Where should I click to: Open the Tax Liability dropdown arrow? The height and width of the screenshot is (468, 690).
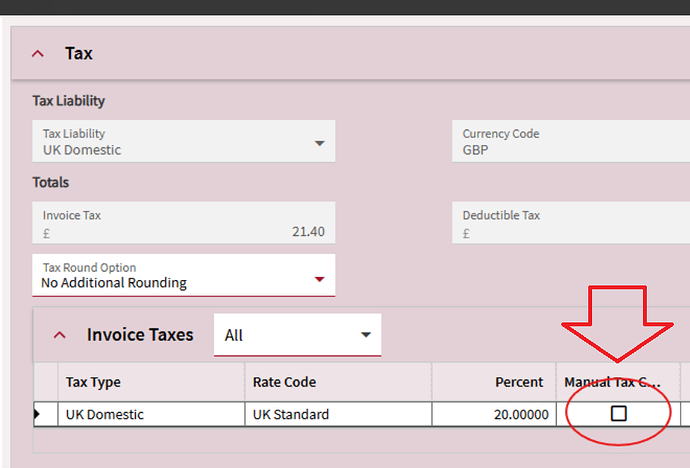320,143
